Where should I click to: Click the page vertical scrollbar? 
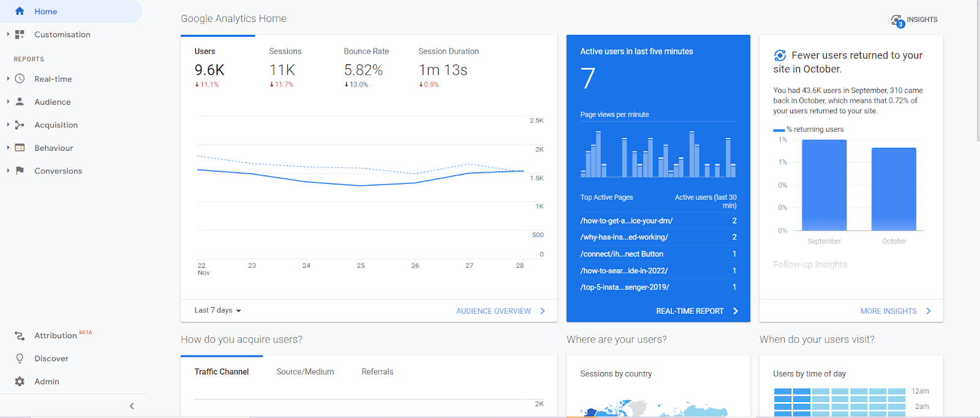click(977, 70)
